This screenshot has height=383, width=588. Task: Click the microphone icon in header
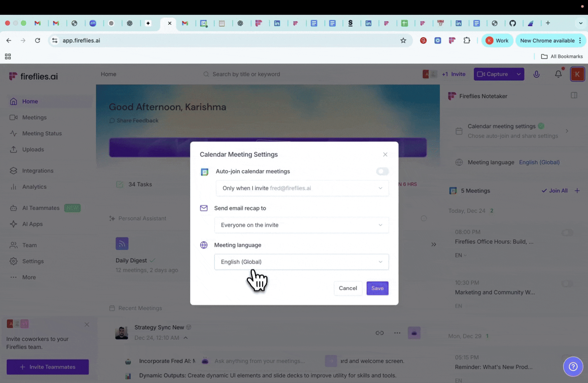point(536,74)
